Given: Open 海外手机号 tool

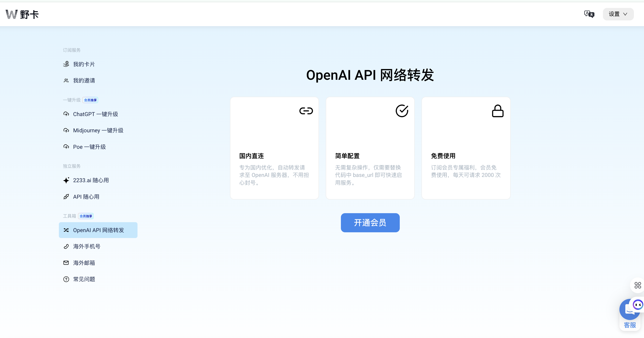Looking at the screenshot, I should 87,246.
